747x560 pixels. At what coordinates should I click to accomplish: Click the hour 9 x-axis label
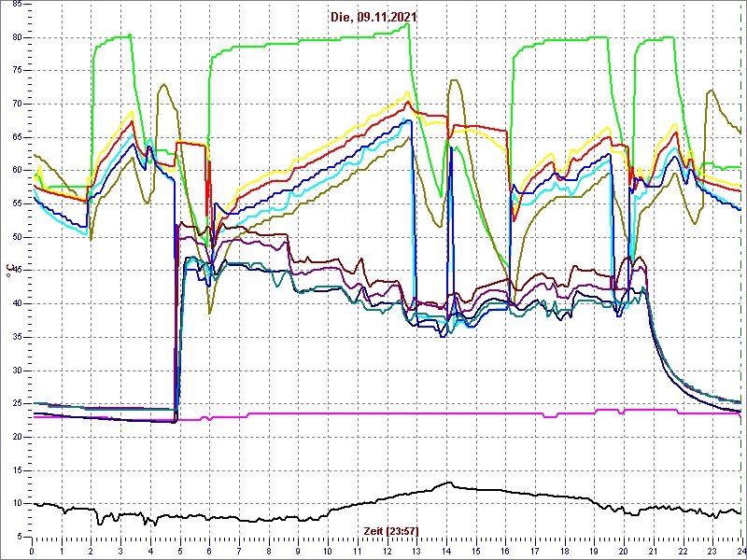(299, 551)
